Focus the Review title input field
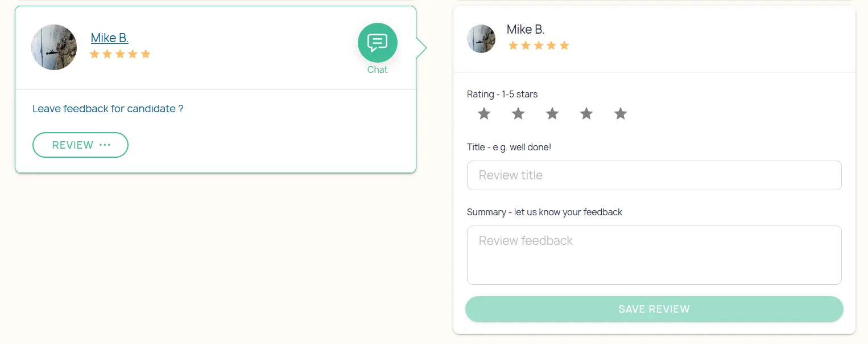868x344 pixels. 654,175
